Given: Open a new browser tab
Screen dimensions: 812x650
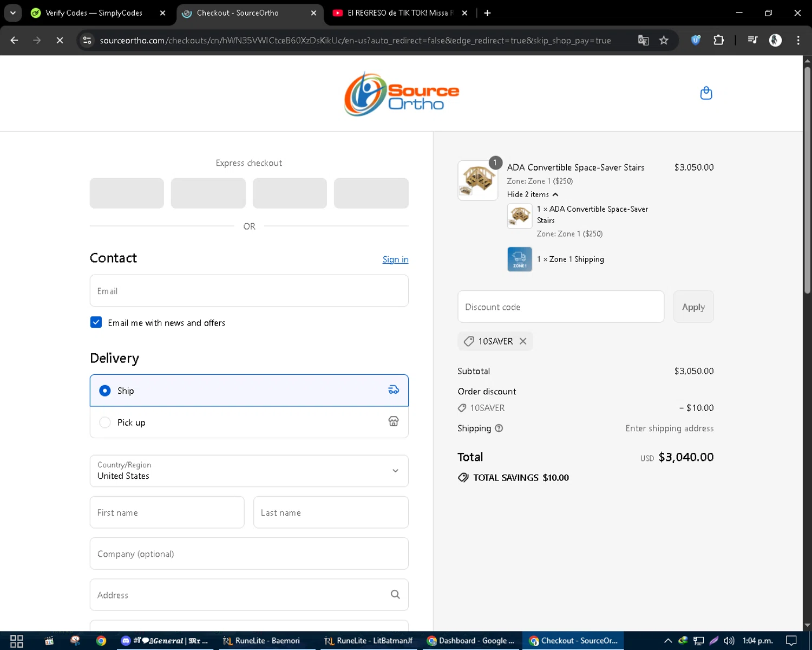Looking at the screenshot, I should [487, 13].
